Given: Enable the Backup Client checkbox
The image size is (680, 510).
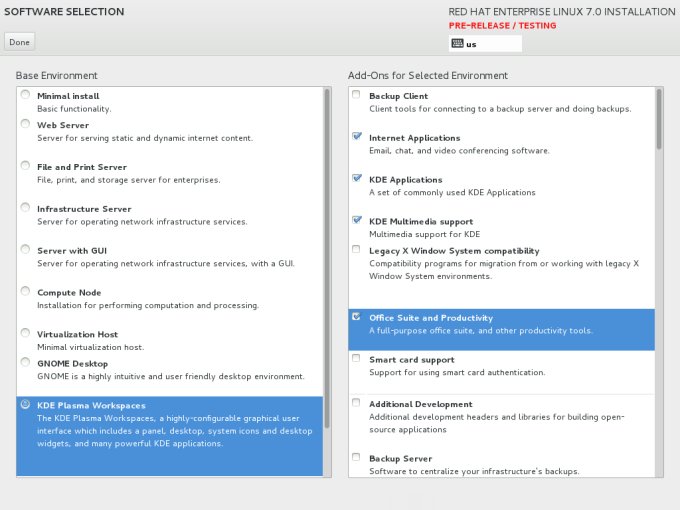Looking at the screenshot, I should pyautogui.click(x=356, y=95).
